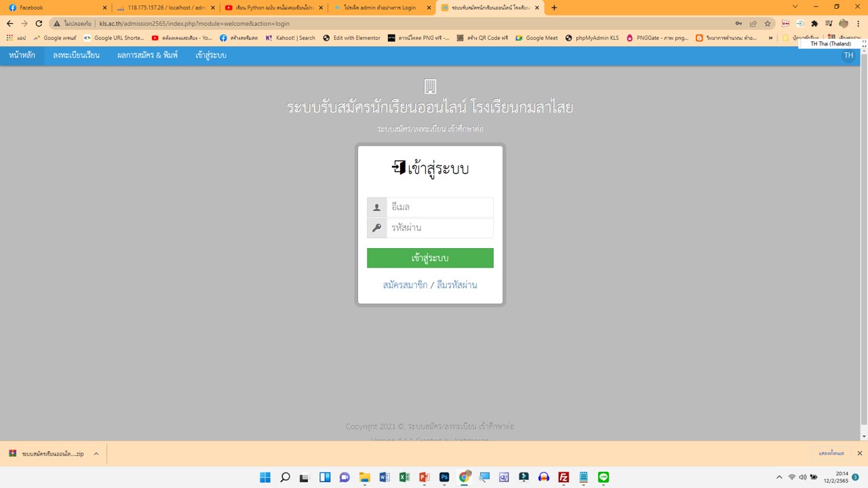Image resolution: width=868 pixels, height=488 pixels.
Task: Open the Windows Start menu
Action: [x=265, y=477]
